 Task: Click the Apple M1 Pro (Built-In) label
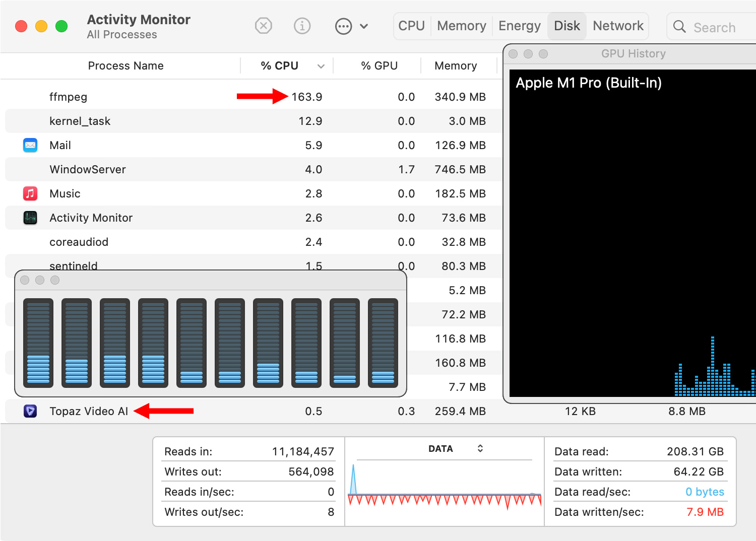point(589,83)
